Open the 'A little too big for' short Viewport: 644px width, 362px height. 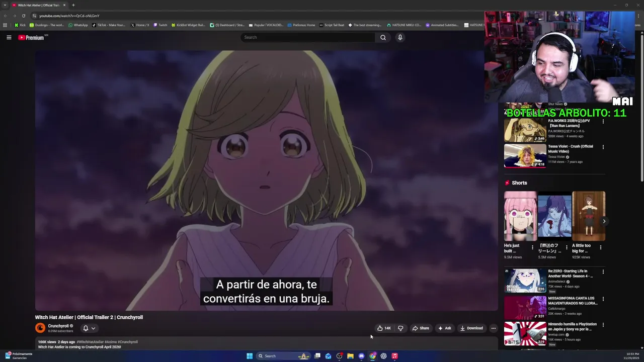[x=589, y=216]
